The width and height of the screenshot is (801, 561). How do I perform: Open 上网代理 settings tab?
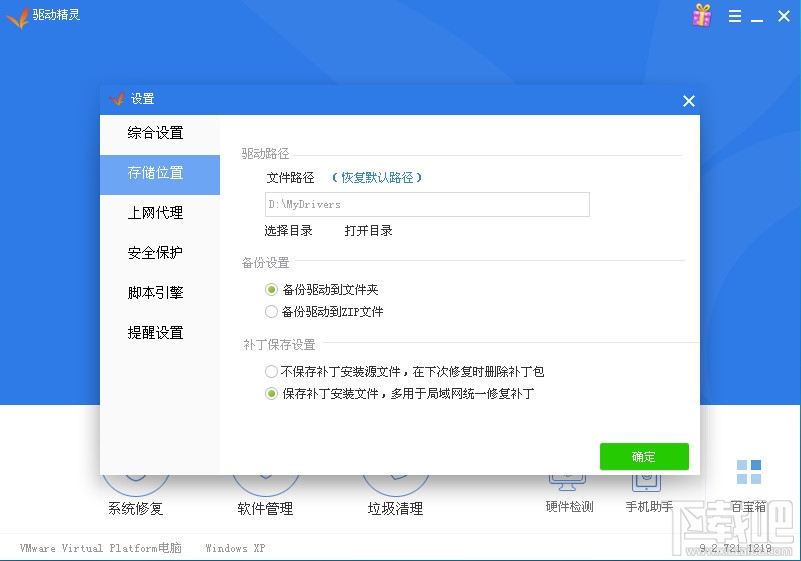point(160,213)
